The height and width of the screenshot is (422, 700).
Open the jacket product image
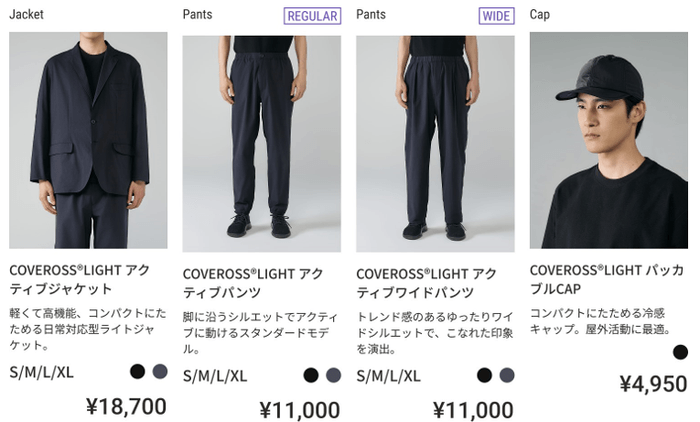coord(88,140)
